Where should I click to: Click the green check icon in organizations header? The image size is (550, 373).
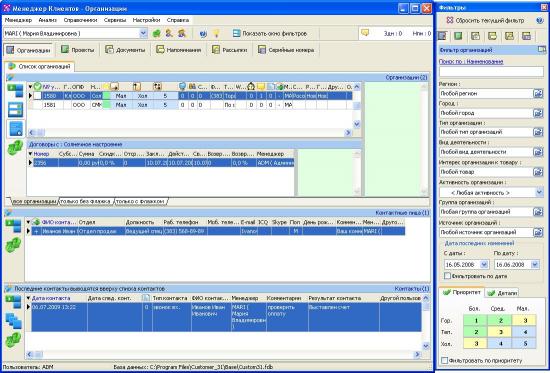(x=37, y=86)
